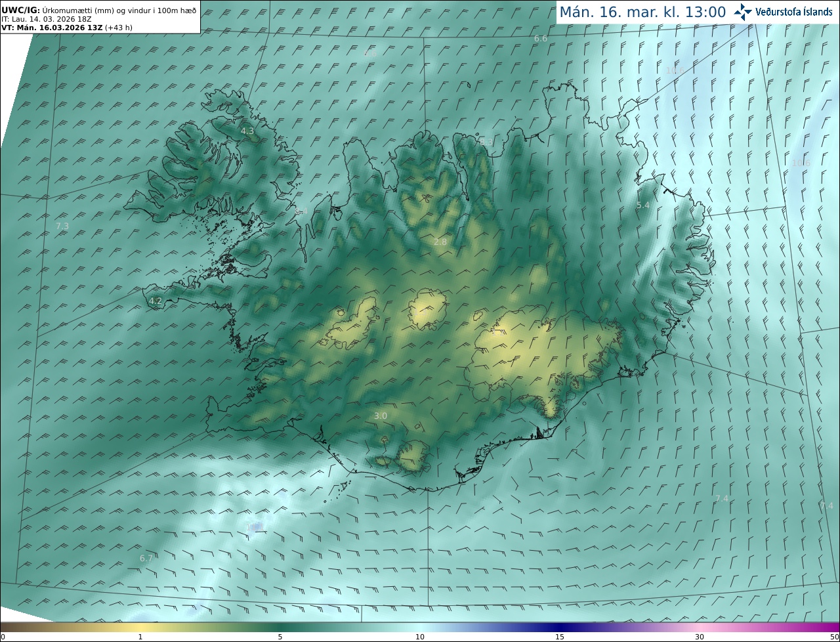840x642 pixels.
Task: Click the 6.7 value over the southwest ocean
Action: 146,558
